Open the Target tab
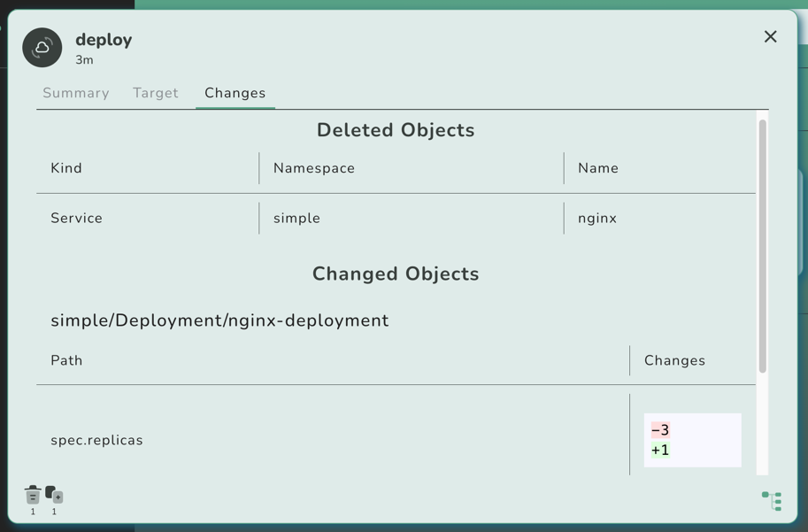 pos(156,93)
